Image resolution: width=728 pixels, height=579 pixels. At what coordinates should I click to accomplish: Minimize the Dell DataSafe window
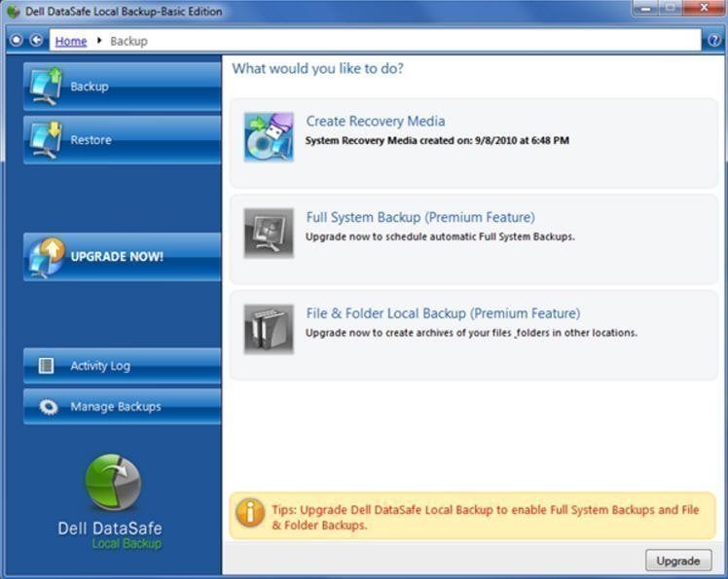coord(645,8)
